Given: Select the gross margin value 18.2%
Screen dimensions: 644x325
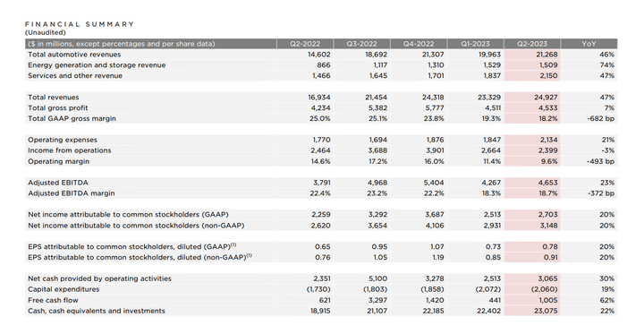Looking at the screenshot, I should 548,119.
